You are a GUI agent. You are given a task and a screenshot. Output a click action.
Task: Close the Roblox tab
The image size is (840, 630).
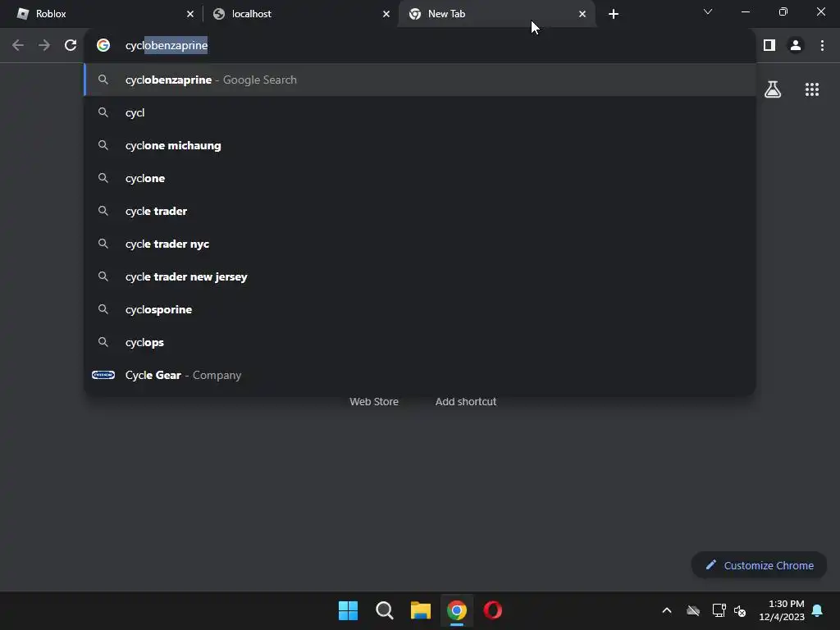click(190, 14)
